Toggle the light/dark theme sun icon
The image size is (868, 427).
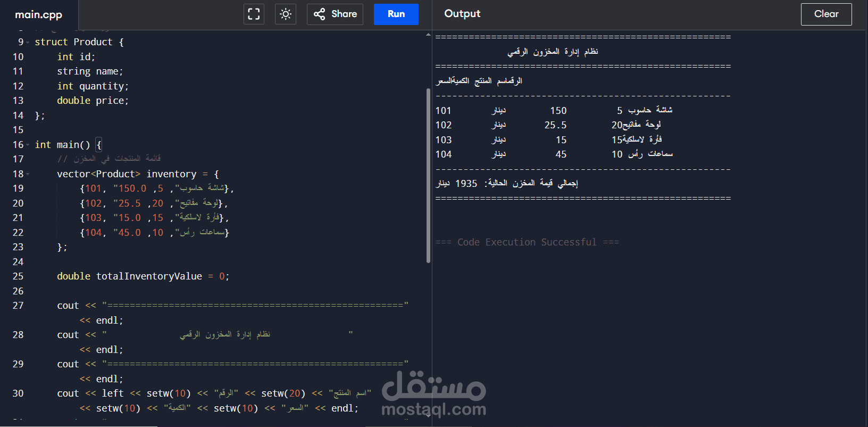point(286,14)
